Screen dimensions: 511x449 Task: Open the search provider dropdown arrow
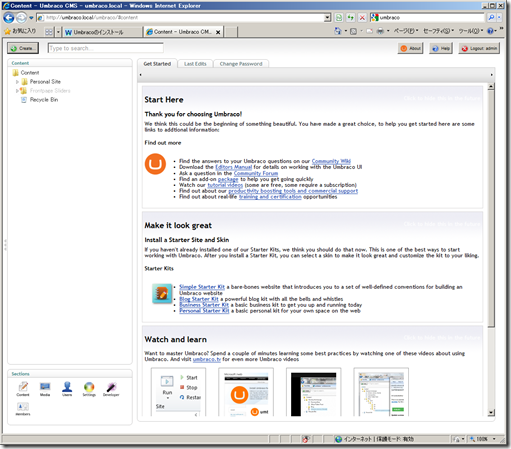pyautogui.click(x=499, y=18)
